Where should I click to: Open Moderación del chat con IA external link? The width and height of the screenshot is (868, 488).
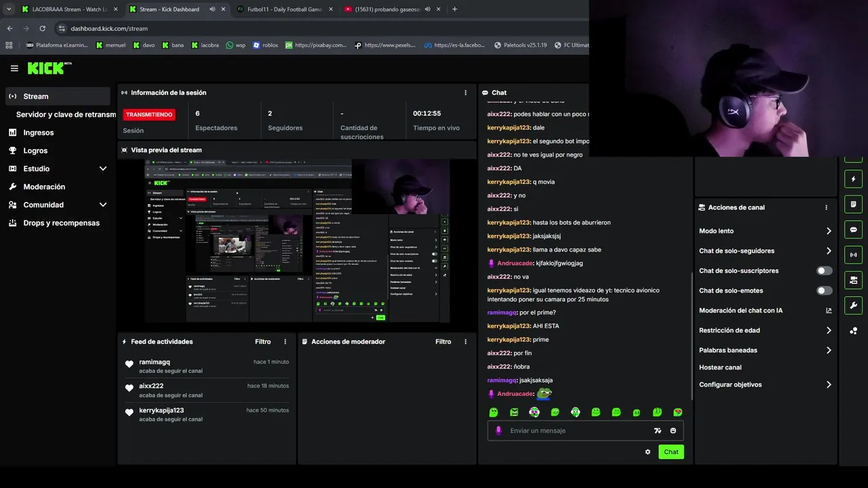[x=829, y=310]
